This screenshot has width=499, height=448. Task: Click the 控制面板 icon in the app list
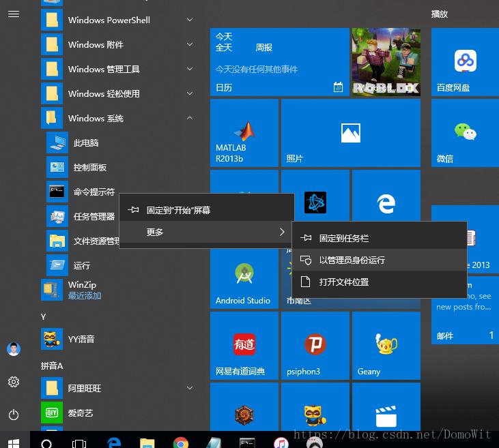pyautogui.click(x=57, y=167)
